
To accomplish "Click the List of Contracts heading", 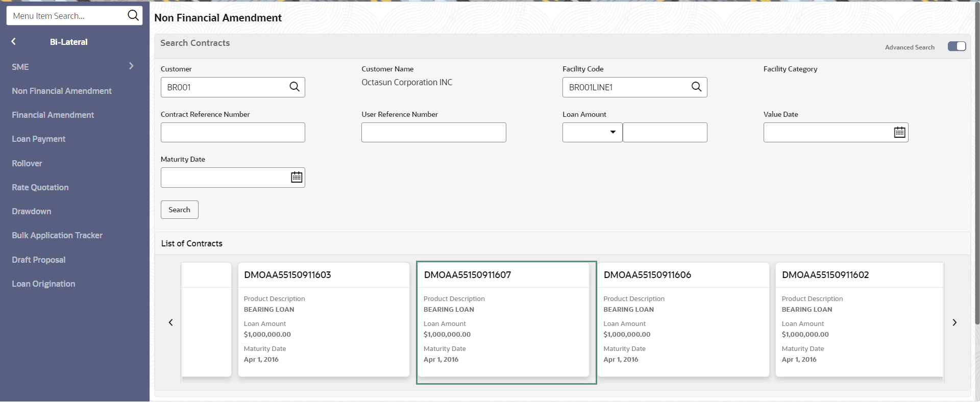I will (x=192, y=243).
